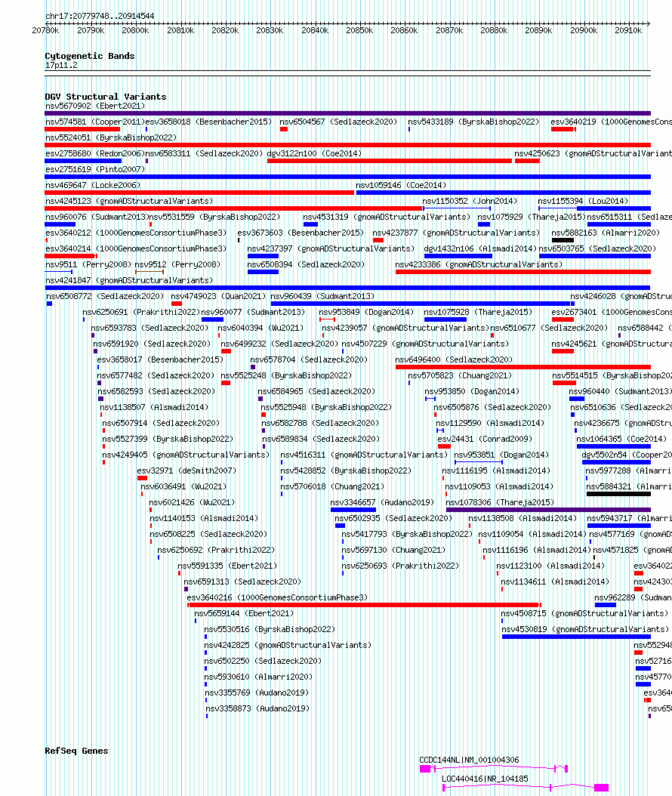Screen dimensions: 672x796
Task: Click nsv1059146 (Coe2014) label
Action: pyautogui.click(x=401, y=185)
